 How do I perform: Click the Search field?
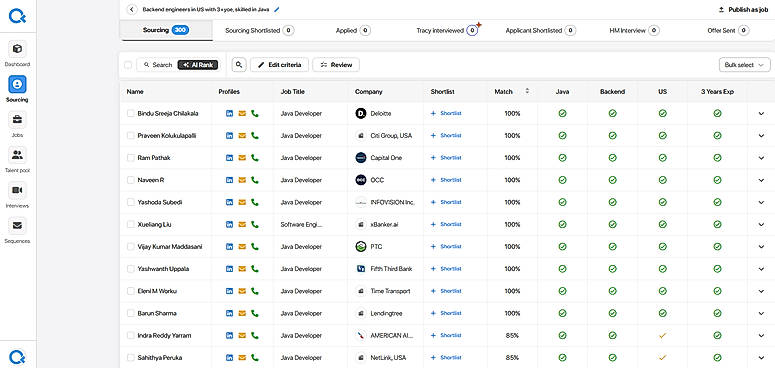157,65
